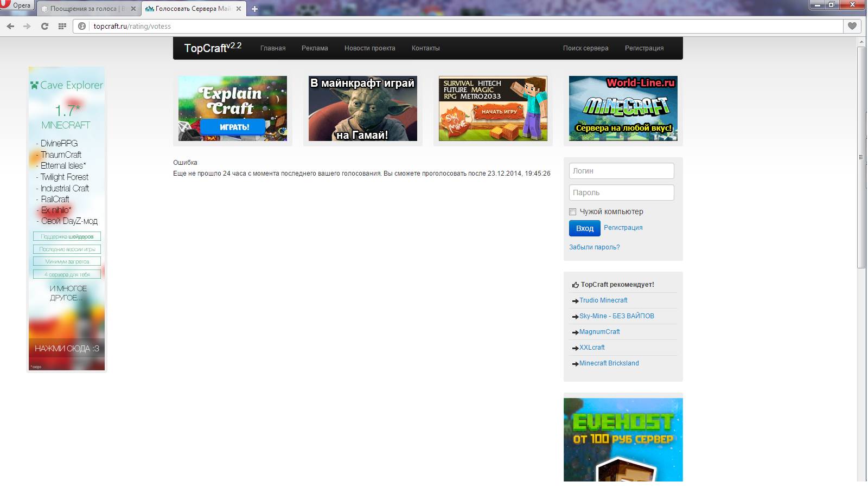Click the arrow icon before Trudio Minecraft
This screenshot has height=488, width=868.
coord(576,301)
